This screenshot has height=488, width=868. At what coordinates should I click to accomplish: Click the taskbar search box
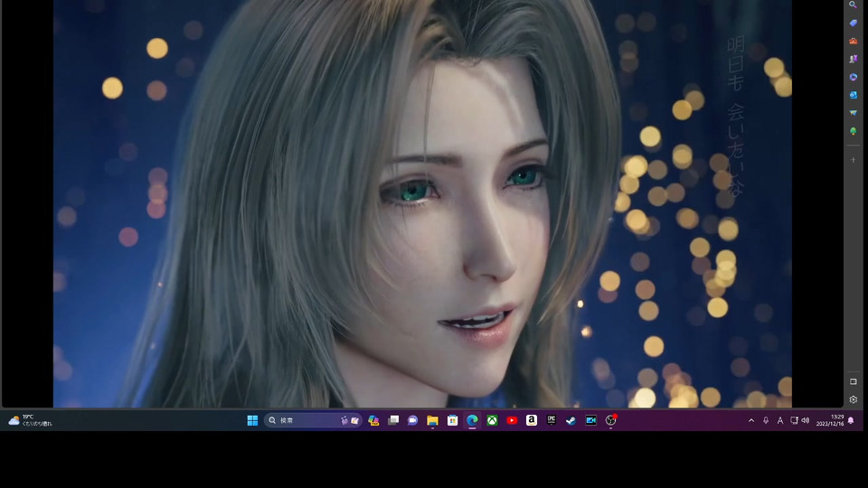point(313,420)
